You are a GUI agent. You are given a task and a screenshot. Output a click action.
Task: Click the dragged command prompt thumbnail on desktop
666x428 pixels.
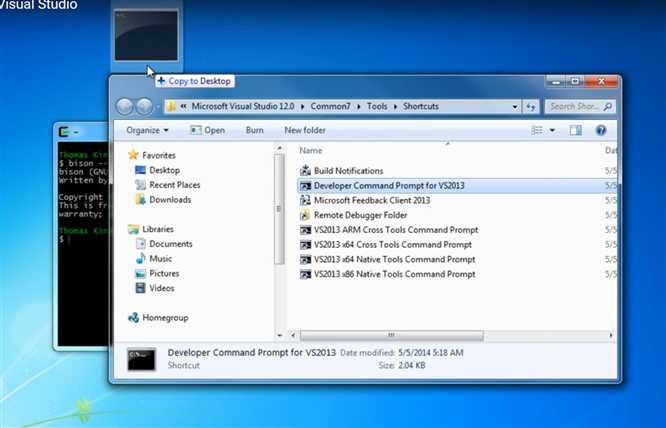pyautogui.click(x=146, y=36)
